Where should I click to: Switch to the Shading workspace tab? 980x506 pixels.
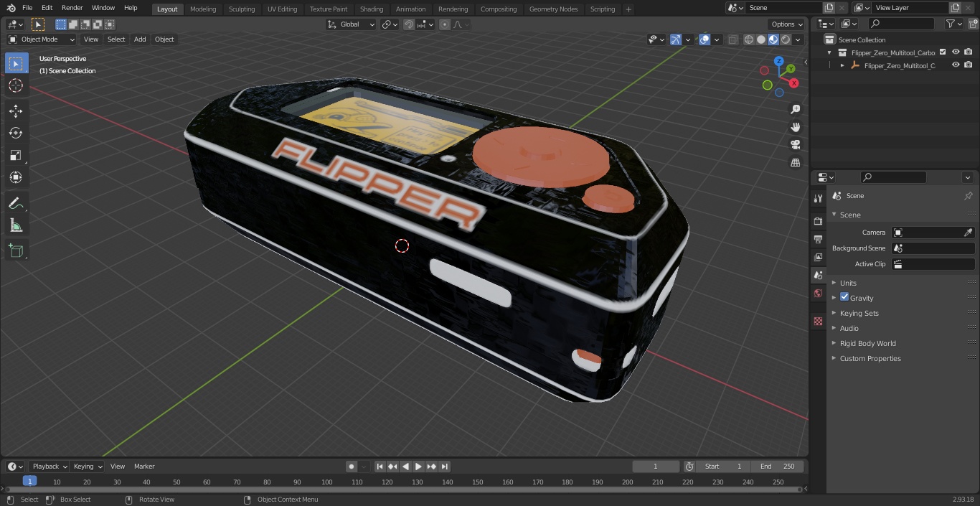(x=372, y=9)
